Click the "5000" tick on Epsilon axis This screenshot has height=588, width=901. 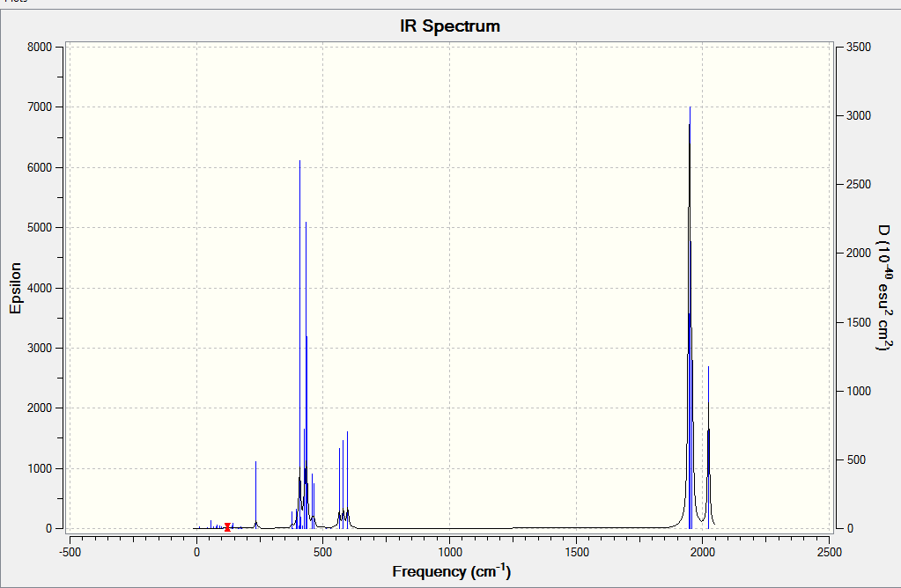coord(40,227)
